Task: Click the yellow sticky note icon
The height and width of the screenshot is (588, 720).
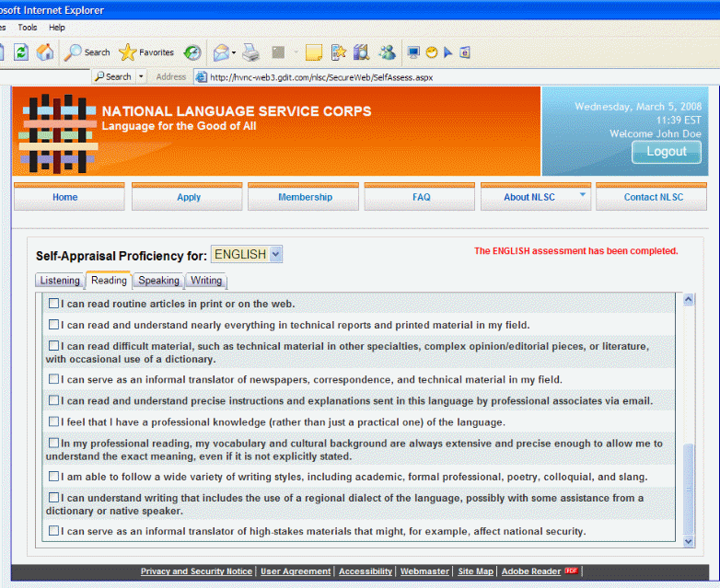Action: tap(314, 52)
